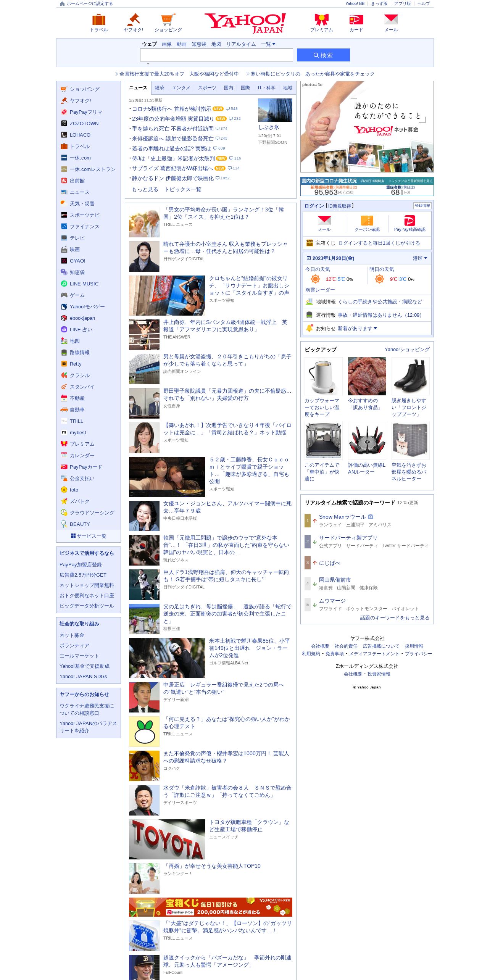This screenshot has height=980, width=490.
Task: Open LOHACO in the left sidebar
Action: point(80,135)
